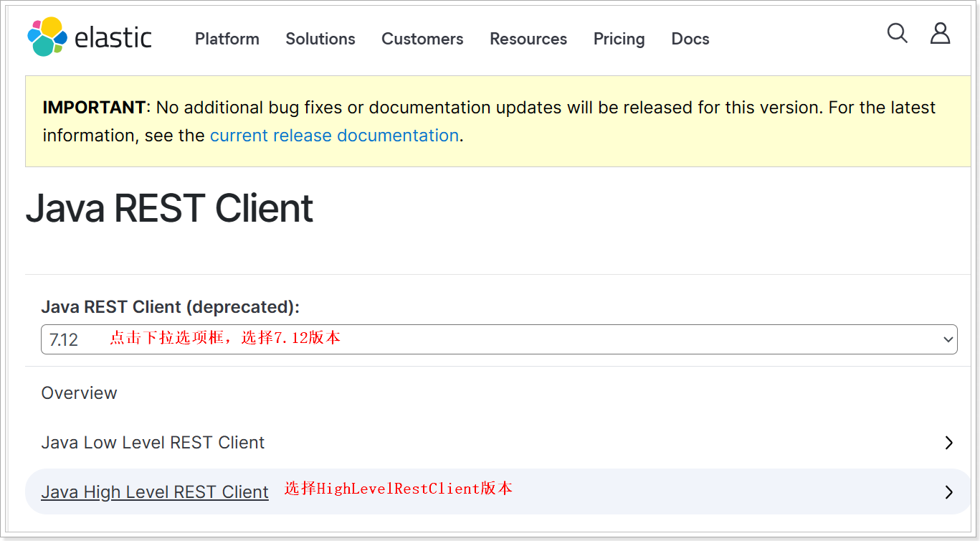Open the Overview entry

[79, 393]
